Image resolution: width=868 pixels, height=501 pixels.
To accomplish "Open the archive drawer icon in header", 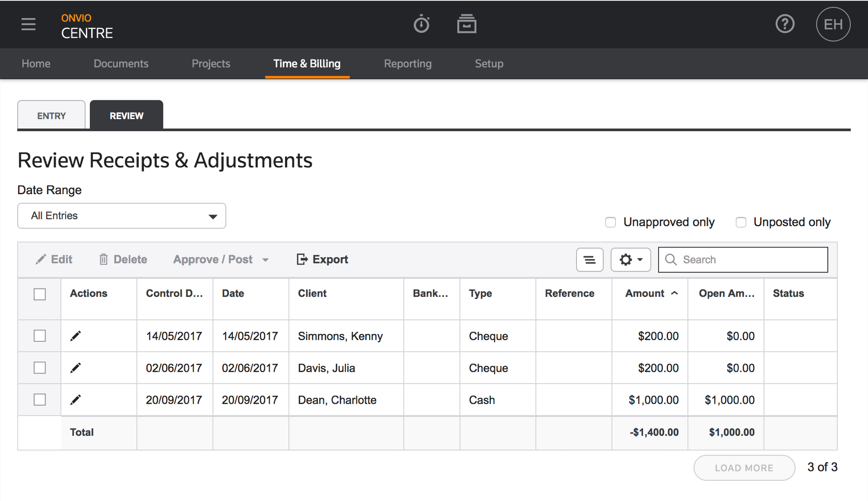I will tap(466, 24).
